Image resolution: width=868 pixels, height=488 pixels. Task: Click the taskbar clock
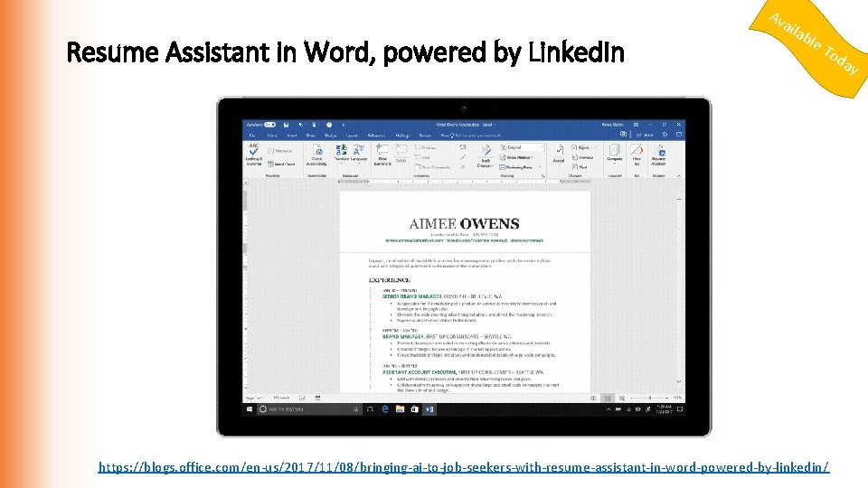664,409
